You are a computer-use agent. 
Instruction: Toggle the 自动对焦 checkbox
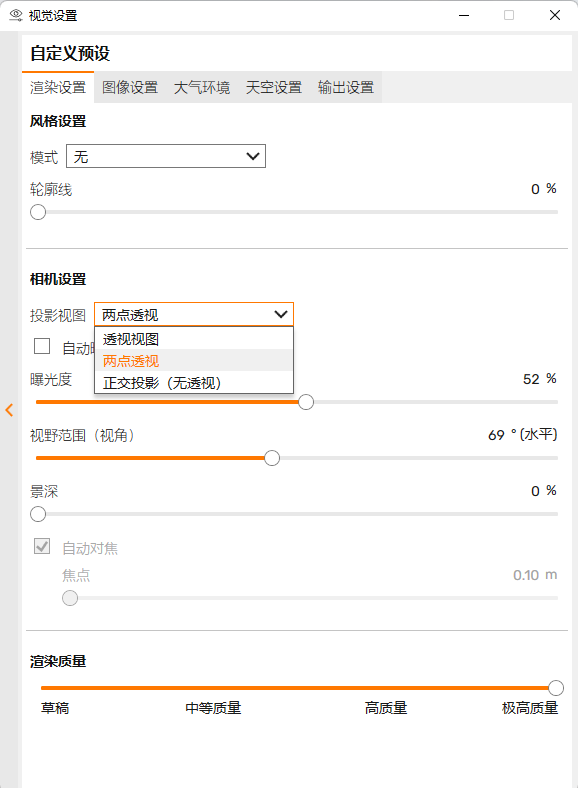(x=42, y=546)
